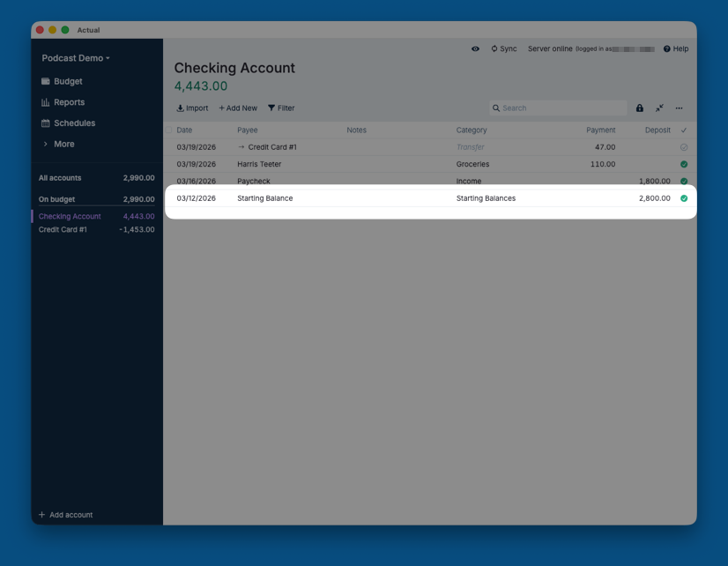728x566 pixels.
Task: Select All accounts in the sidebar
Action: point(60,178)
